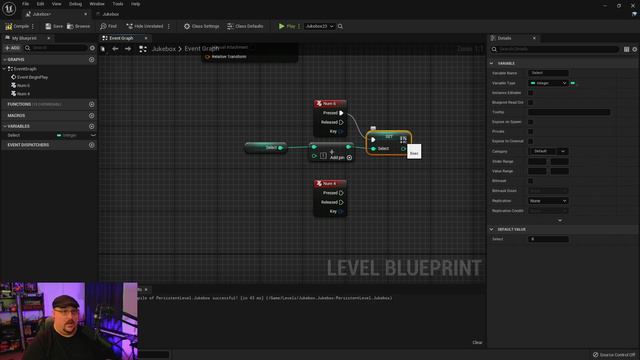Click the Unreal Engine logo
The image size is (640, 360).
click(9, 8)
